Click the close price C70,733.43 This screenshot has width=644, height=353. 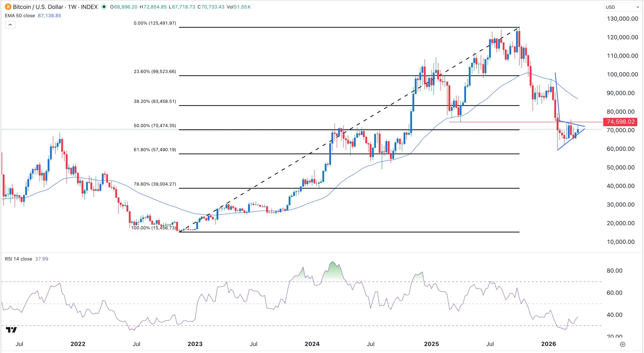(211, 7)
